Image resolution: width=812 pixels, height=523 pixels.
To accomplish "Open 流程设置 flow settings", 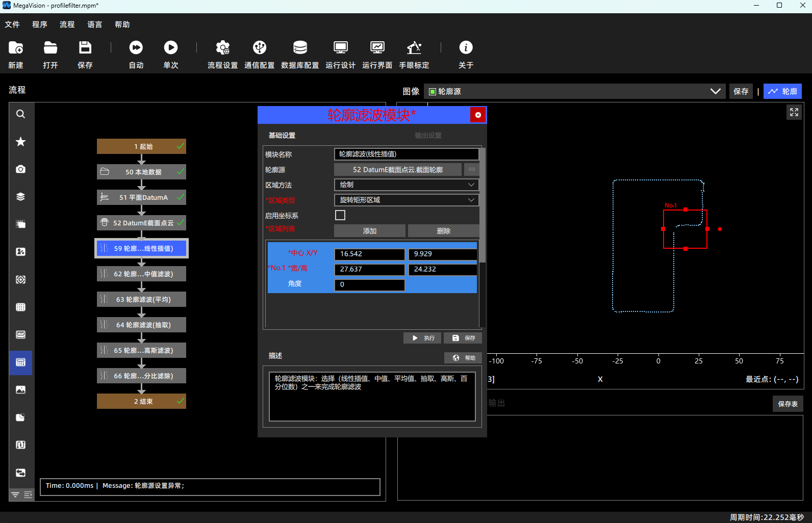I will click(223, 48).
